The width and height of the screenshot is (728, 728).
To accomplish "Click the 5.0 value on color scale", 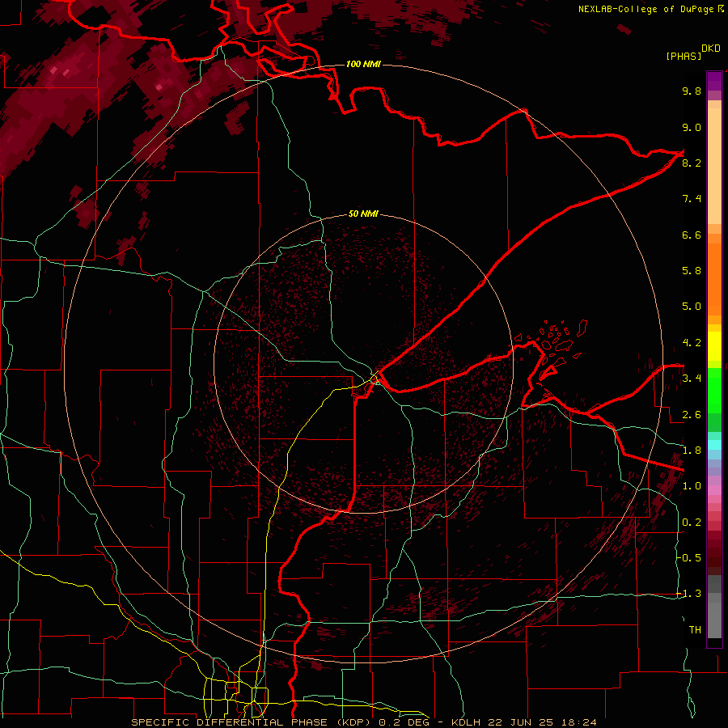I will click(692, 307).
